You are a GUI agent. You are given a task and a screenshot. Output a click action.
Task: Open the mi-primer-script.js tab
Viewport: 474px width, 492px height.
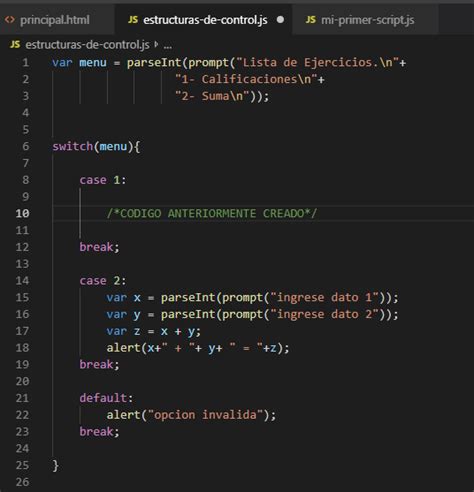pyautogui.click(x=365, y=20)
